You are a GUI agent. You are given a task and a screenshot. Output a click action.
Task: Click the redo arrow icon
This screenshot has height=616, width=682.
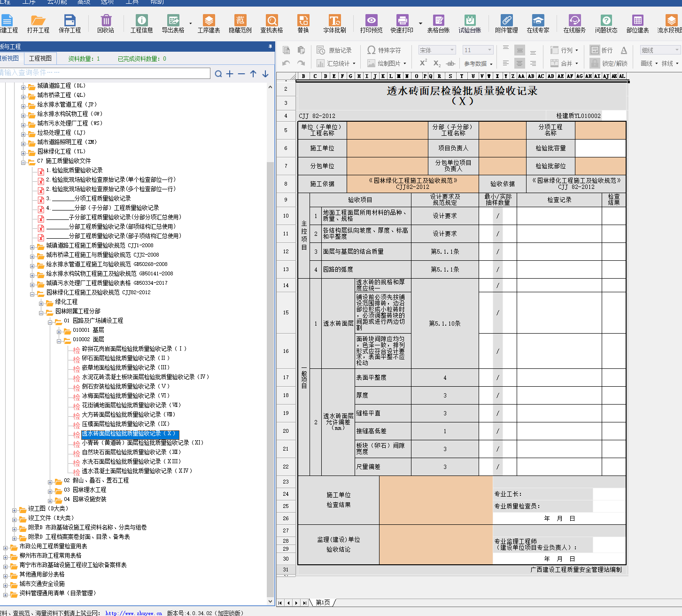(x=302, y=63)
